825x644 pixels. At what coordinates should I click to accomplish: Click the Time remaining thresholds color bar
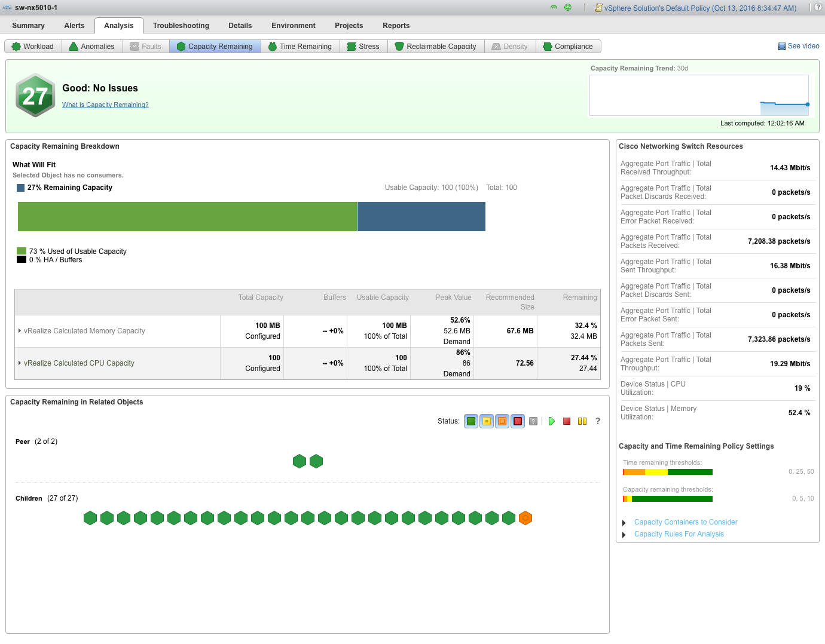coord(667,472)
